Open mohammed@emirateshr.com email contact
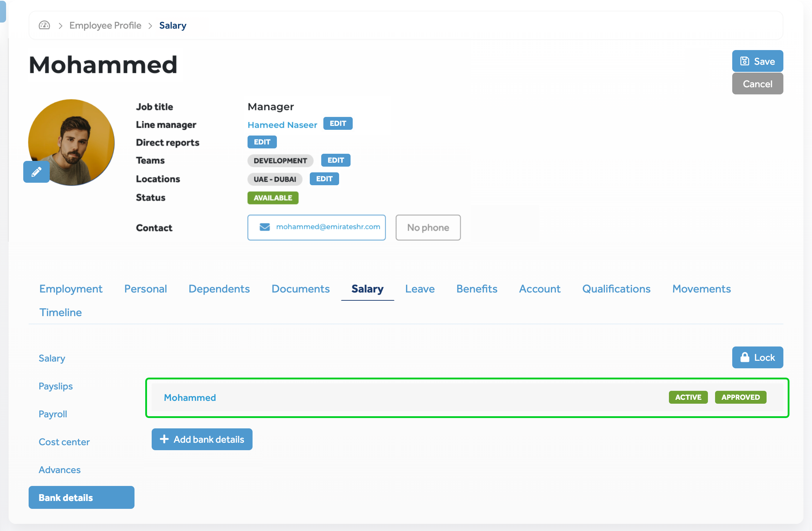Viewport: 812px width, 531px height. tap(317, 227)
